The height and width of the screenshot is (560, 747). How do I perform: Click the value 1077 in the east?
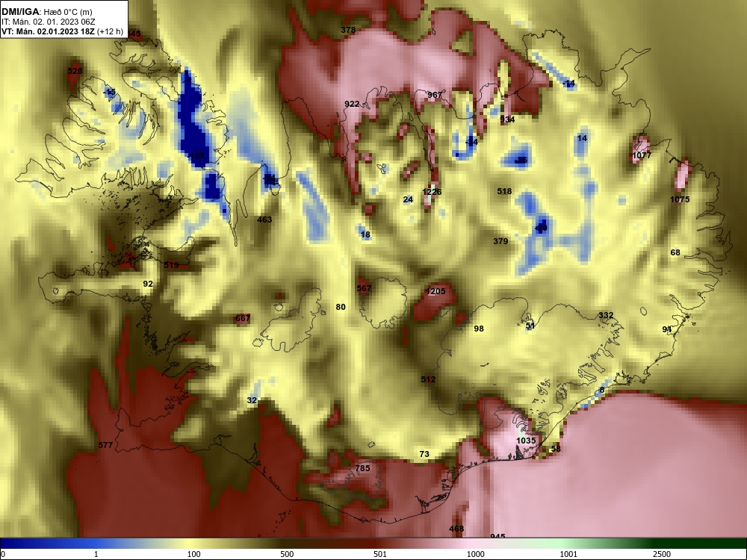[x=642, y=155]
